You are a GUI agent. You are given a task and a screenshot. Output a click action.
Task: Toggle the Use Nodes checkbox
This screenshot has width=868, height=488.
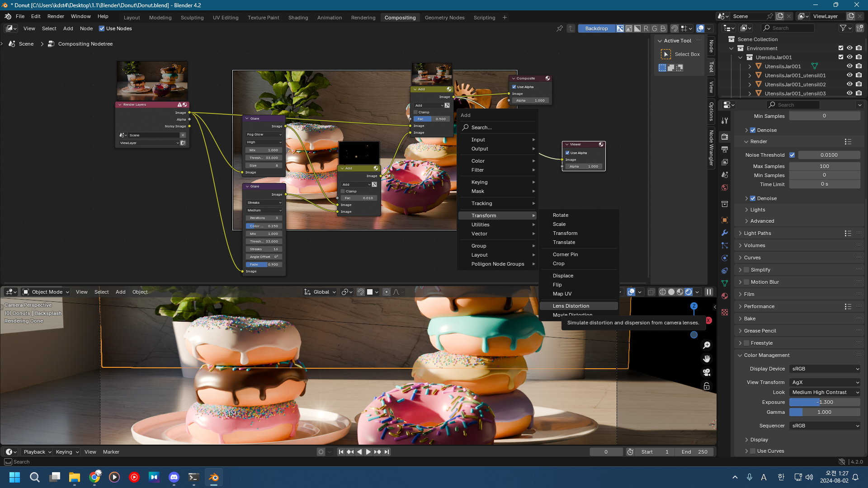pos(102,28)
